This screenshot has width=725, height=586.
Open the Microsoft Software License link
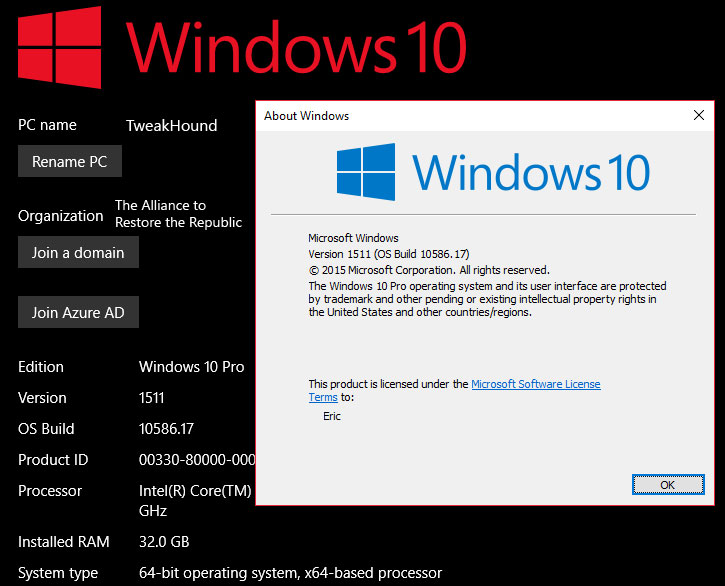pyautogui.click(x=536, y=384)
